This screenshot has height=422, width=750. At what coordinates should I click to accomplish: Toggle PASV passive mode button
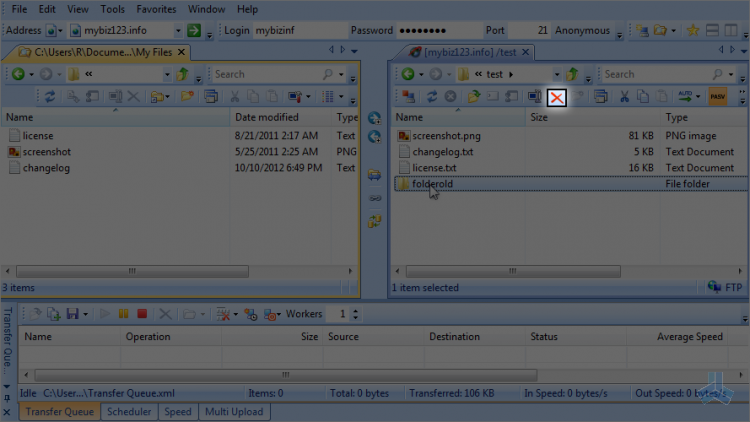[x=717, y=97]
